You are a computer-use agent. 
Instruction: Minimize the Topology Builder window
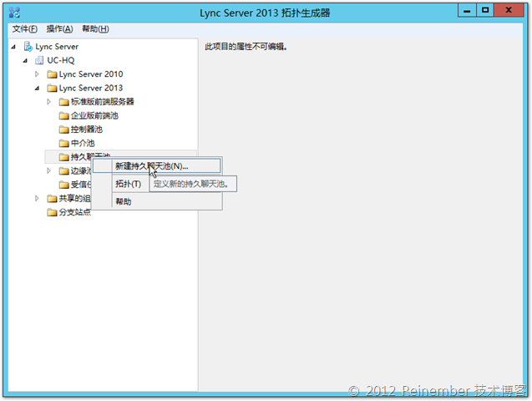point(467,11)
